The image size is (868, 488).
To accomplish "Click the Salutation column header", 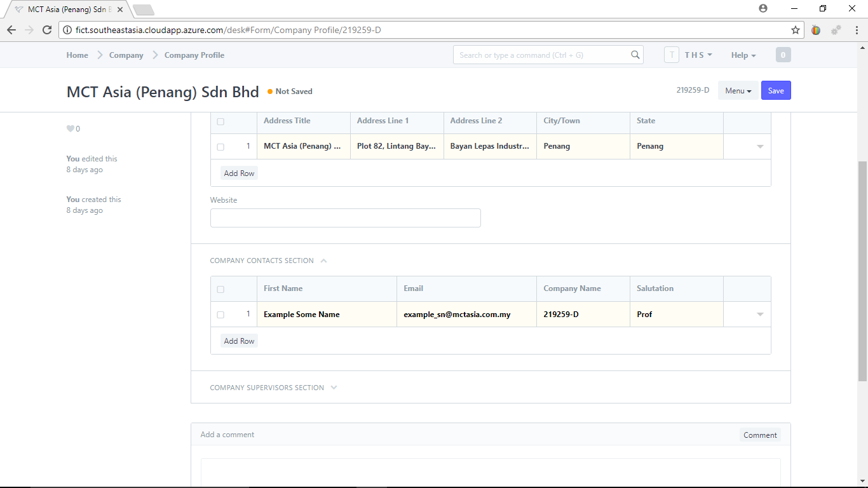I will [x=677, y=288].
